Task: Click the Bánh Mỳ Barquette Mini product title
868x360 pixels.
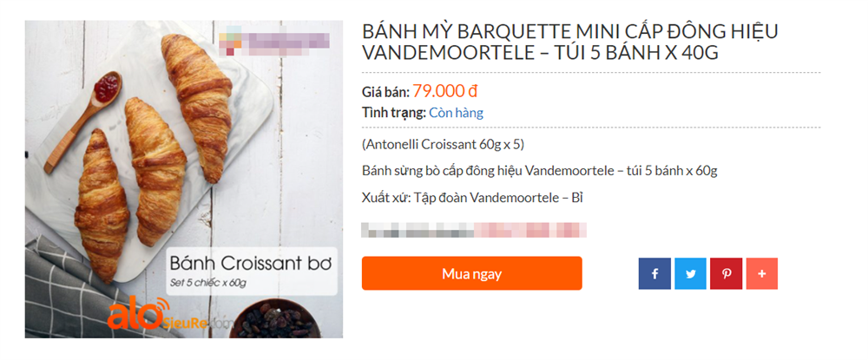Action: pyautogui.click(x=541, y=43)
